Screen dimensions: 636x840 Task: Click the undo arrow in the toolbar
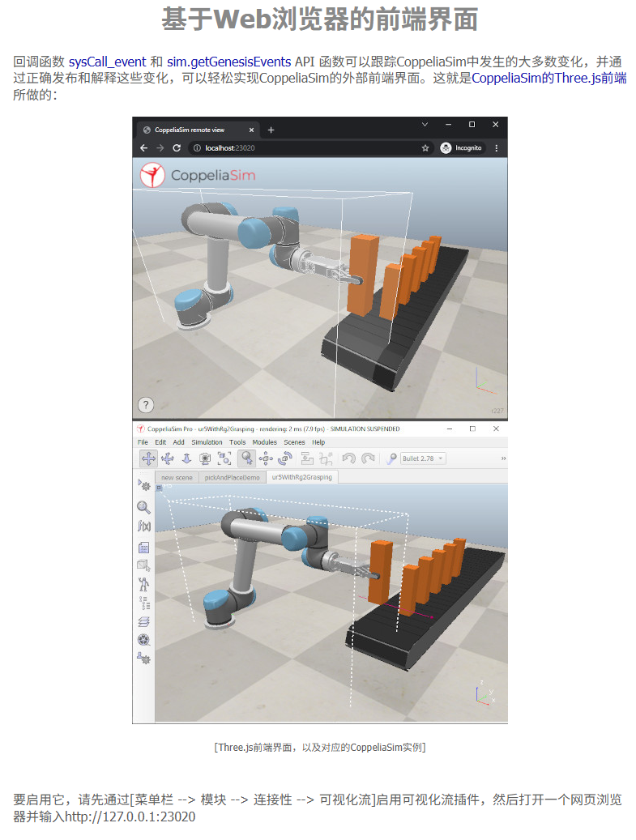pyautogui.click(x=349, y=458)
